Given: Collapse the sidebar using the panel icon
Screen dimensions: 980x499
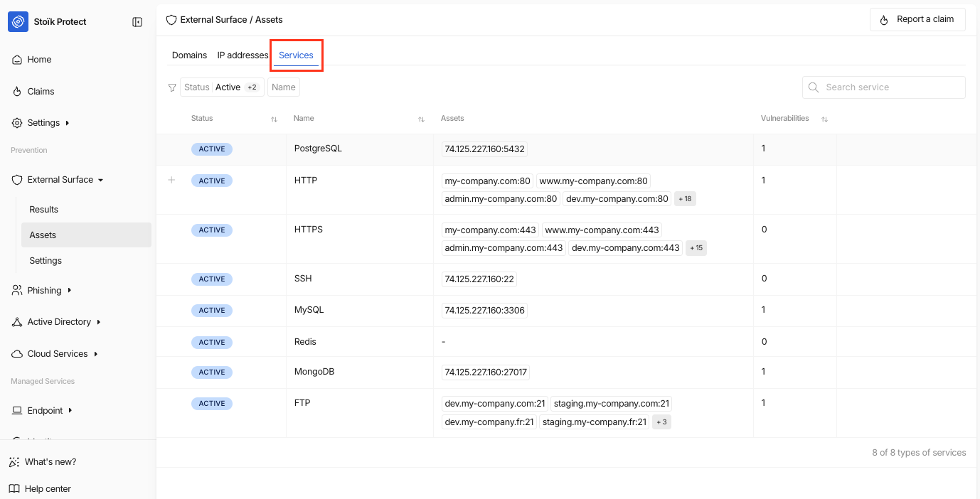Looking at the screenshot, I should coord(137,22).
